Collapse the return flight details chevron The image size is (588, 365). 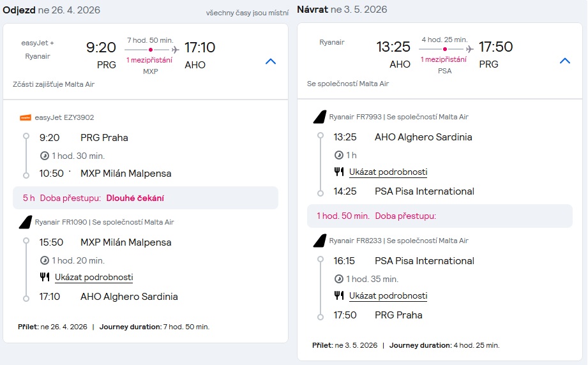click(x=564, y=61)
